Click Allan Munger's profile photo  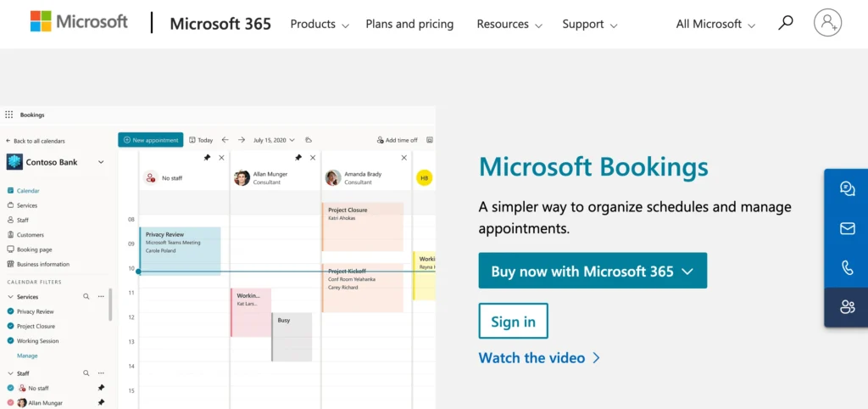[x=242, y=178]
